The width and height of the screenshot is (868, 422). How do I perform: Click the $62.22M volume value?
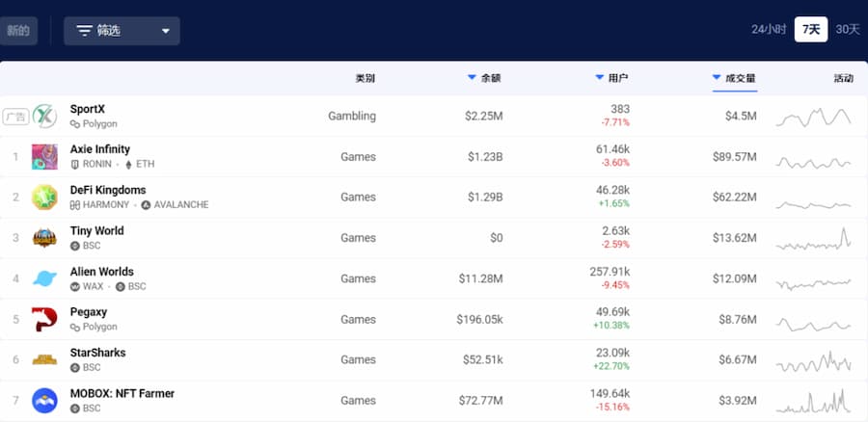click(735, 198)
